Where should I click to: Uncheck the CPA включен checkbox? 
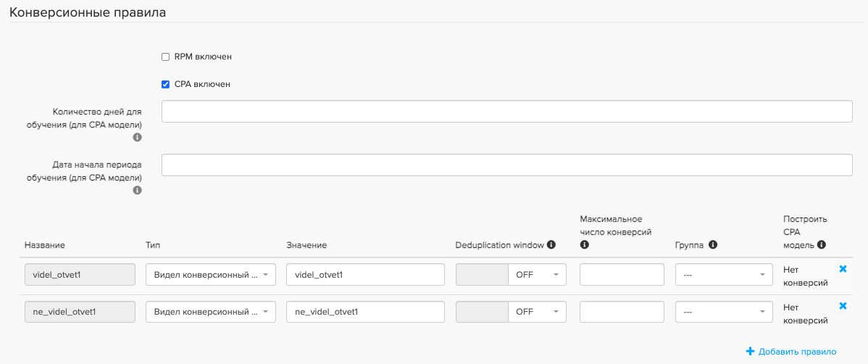coord(165,84)
